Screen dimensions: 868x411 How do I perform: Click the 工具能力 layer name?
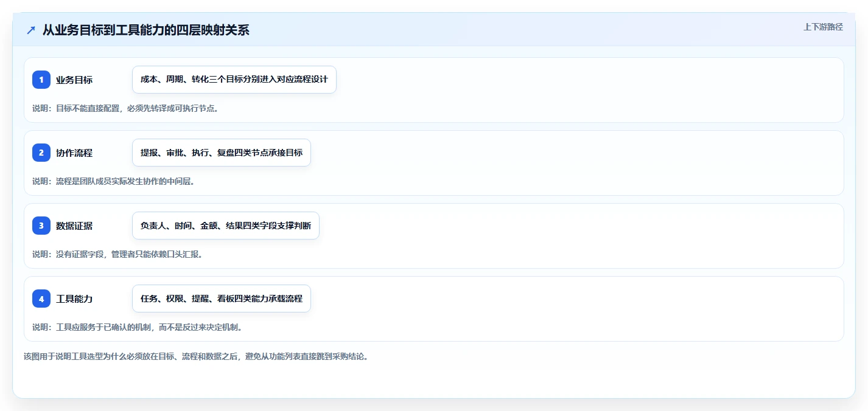pyautogui.click(x=74, y=299)
